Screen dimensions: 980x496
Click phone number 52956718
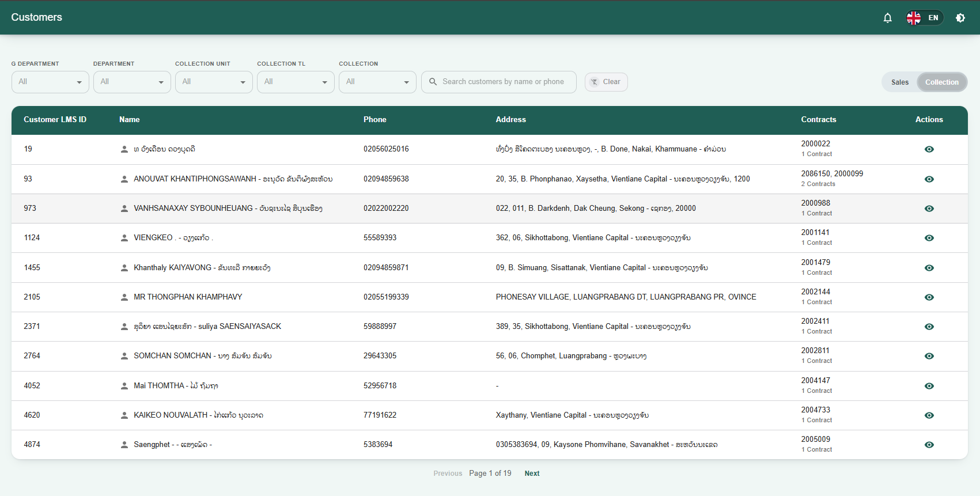380,386
